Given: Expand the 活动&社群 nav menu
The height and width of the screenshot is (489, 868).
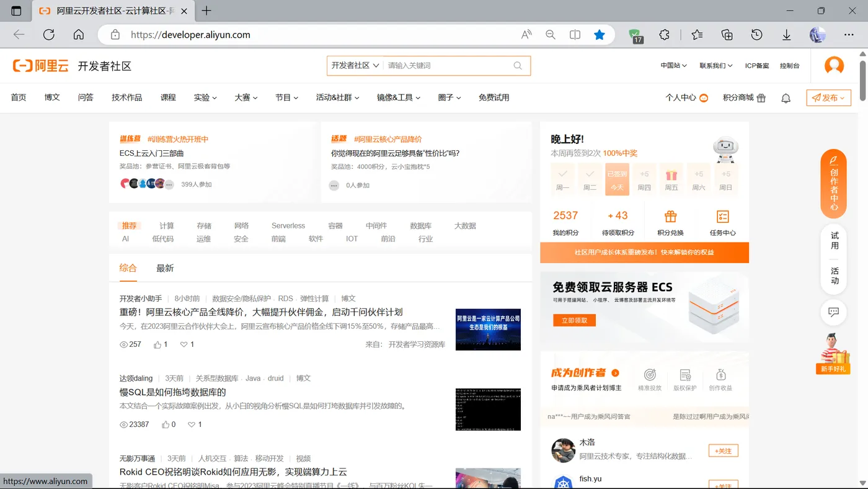Looking at the screenshot, I should (x=337, y=97).
